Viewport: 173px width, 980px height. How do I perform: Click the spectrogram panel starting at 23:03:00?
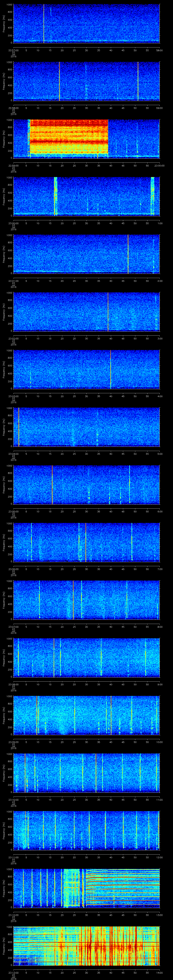87,369
